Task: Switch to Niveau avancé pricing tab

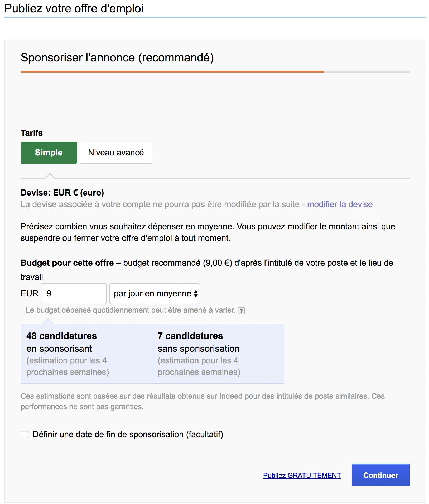Action: 116,153
